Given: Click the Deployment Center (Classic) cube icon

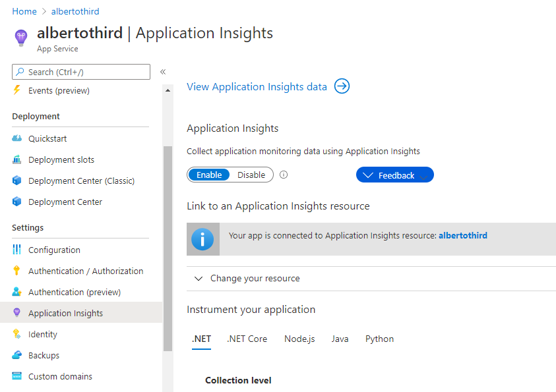Looking at the screenshot, I should 17,181.
